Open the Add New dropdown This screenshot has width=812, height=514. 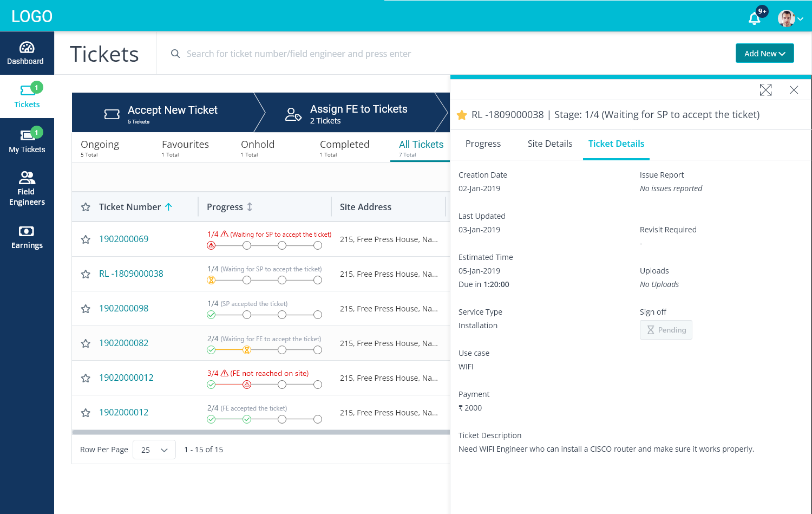click(764, 53)
